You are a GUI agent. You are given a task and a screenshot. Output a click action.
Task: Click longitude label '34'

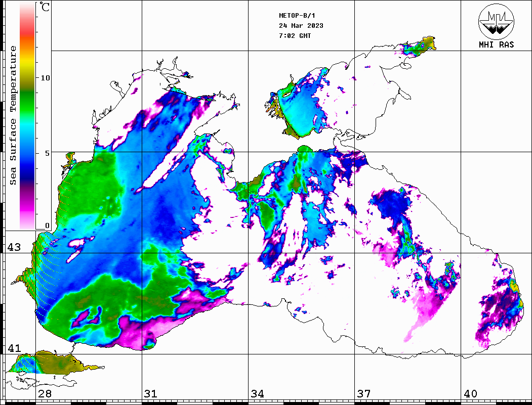coord(257,393)
